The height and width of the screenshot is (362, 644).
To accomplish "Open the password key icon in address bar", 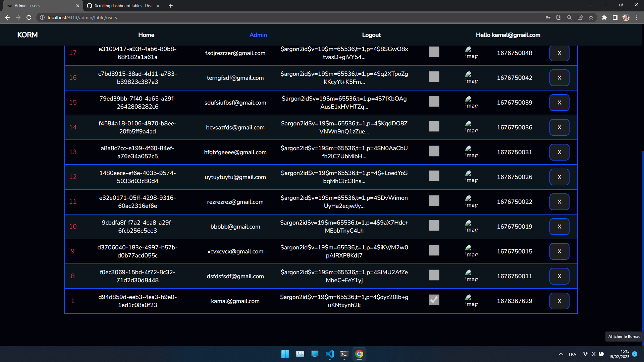I will tap(548, 17).
